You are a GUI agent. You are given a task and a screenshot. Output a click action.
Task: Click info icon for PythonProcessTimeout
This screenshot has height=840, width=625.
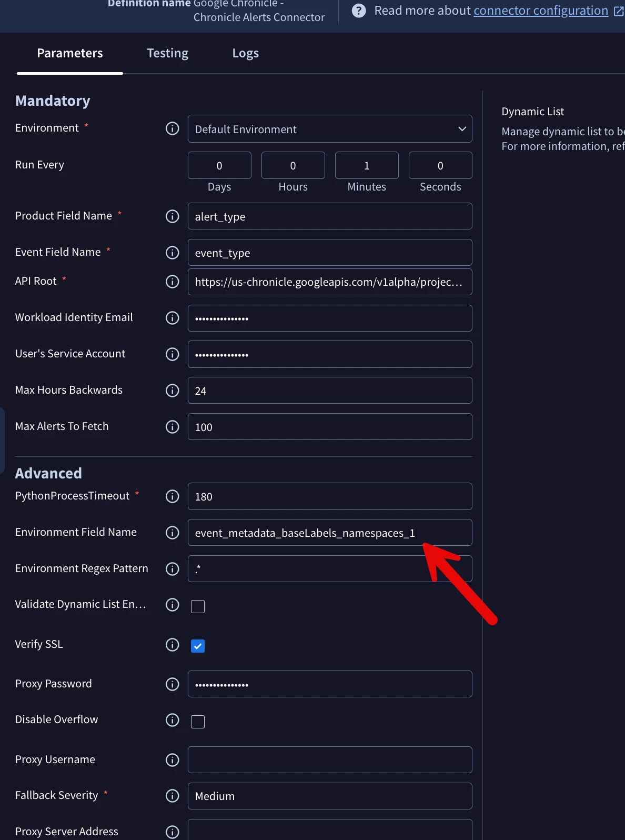pyautogui.click(x=173, y=496)
